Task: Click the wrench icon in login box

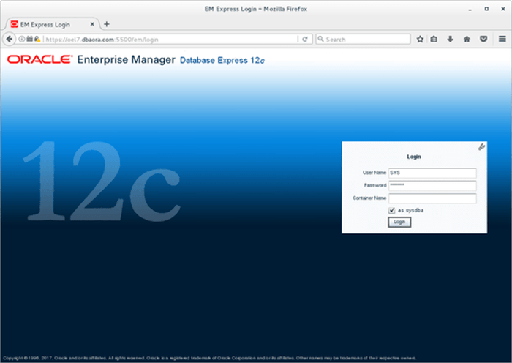Action: tap(481, 147)
